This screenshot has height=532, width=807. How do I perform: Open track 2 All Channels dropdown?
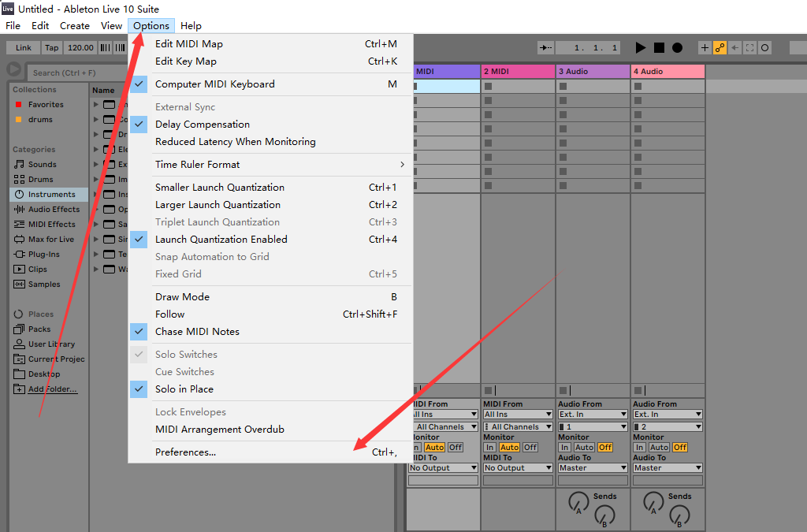(x=519, y=426)
